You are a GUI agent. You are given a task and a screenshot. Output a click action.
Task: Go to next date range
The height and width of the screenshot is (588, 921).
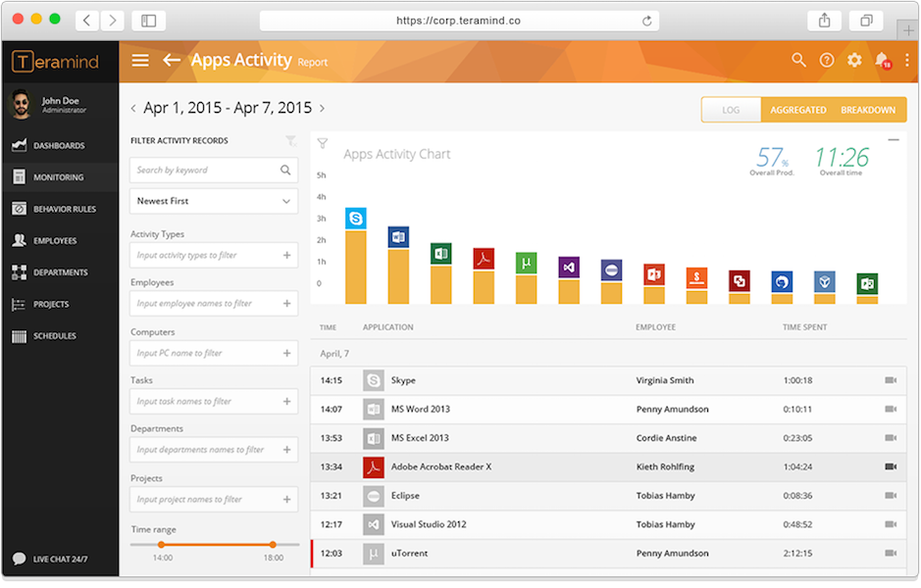point(322,108)
